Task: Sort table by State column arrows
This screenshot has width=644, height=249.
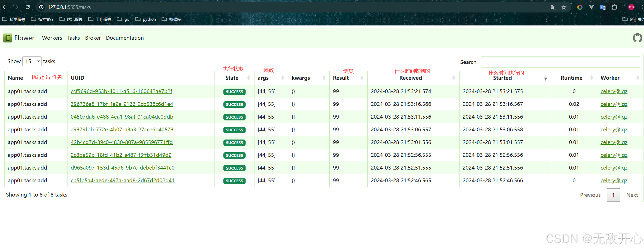Action: pyautogui.click(x=249, y=78)
